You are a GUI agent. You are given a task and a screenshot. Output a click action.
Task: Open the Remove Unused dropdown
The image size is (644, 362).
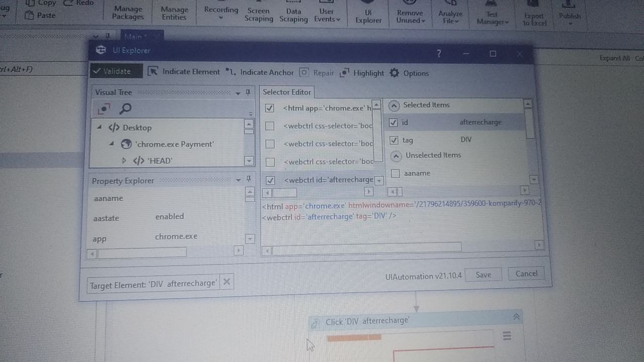[x=410, y=17]
